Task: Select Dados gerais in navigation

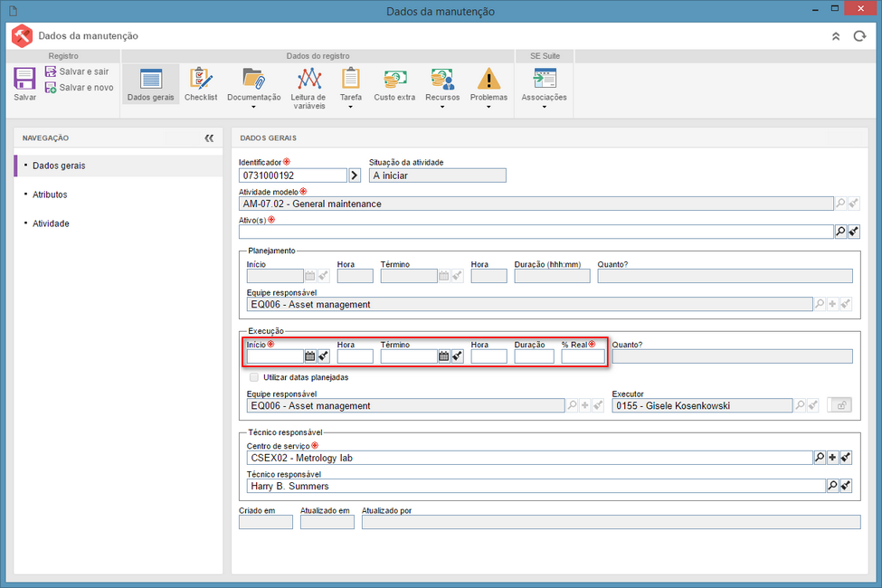Action: tap(119, 166)
